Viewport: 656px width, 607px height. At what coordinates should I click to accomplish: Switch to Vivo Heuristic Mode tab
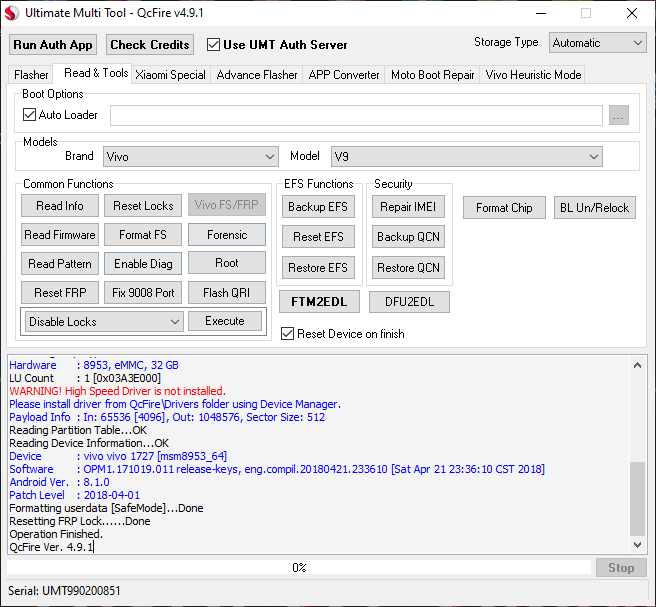click(x=533, y=75)
